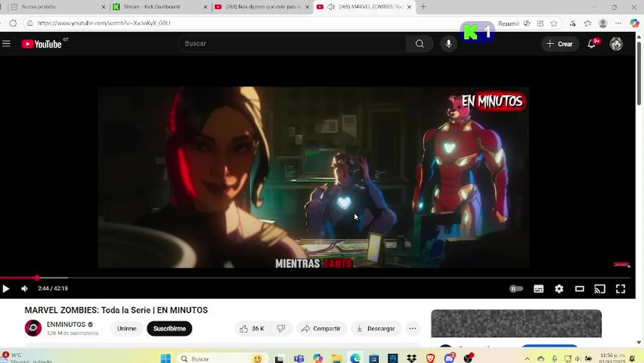Open YouTube notifications bell

point(592,44)
